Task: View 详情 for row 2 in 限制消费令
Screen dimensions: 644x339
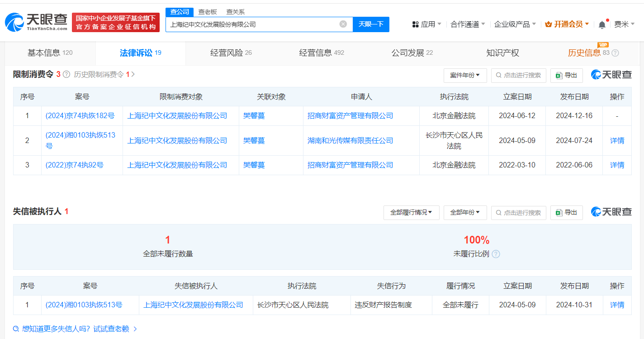Action: 617,141
